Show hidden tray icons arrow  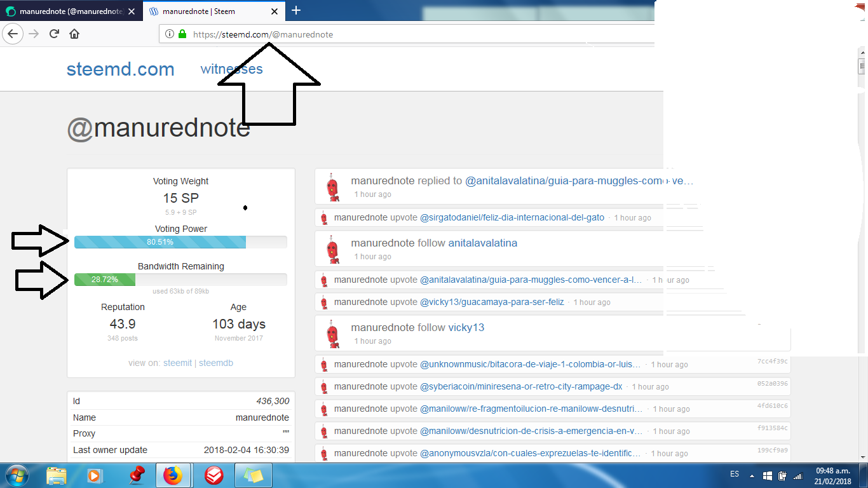click(x=752, y=475)
